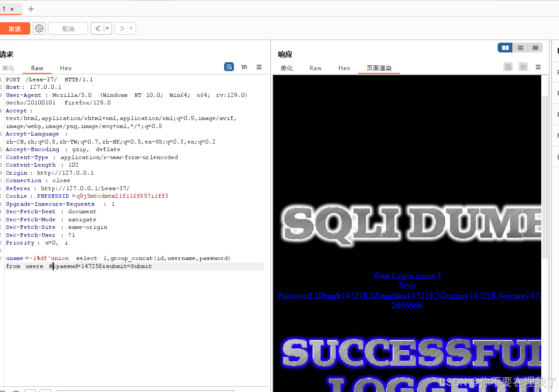The image size is (559, 392).
Task: Click the SQLI DUMB banner image
Action: coord(411,224)
